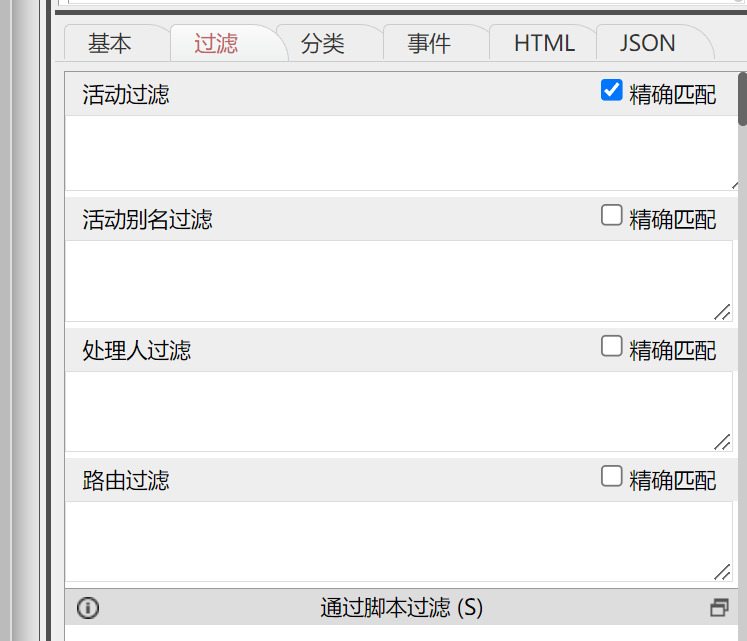Click the pop-out window icon on 通过脚本过滤 bar

719,607
